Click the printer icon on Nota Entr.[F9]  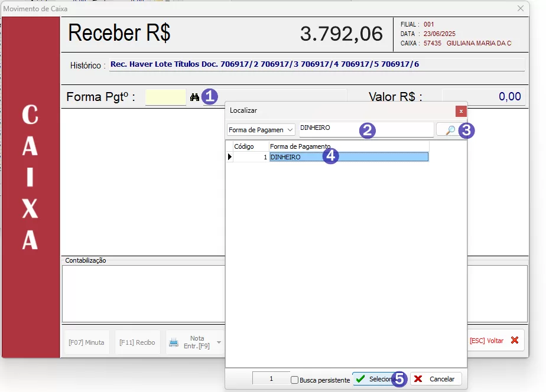coord(174,342)
